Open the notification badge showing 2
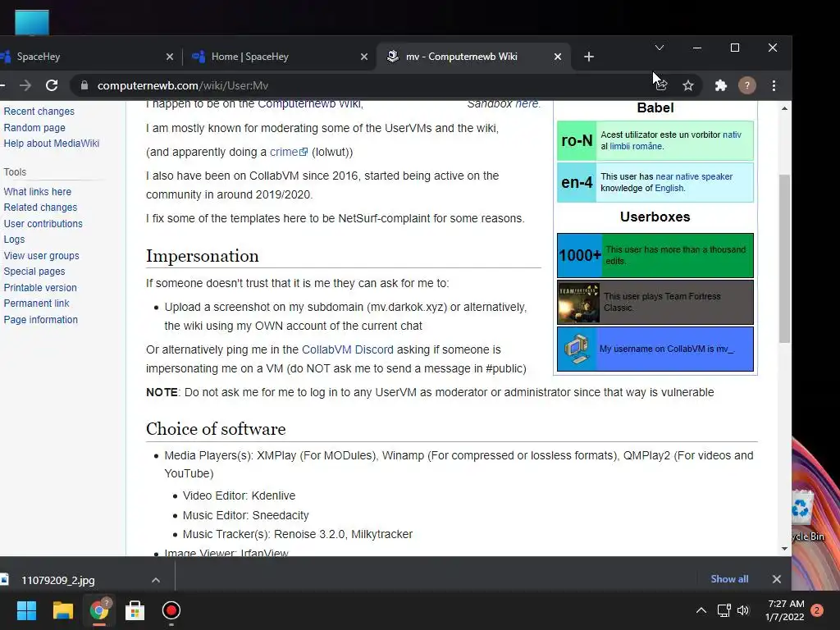 pyautogui.click(x=817, y=610)
